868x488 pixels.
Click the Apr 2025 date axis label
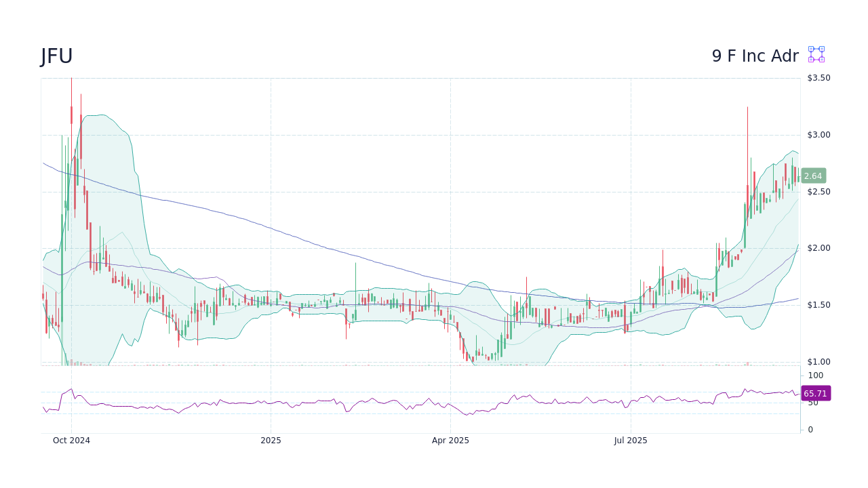(450, 441)
